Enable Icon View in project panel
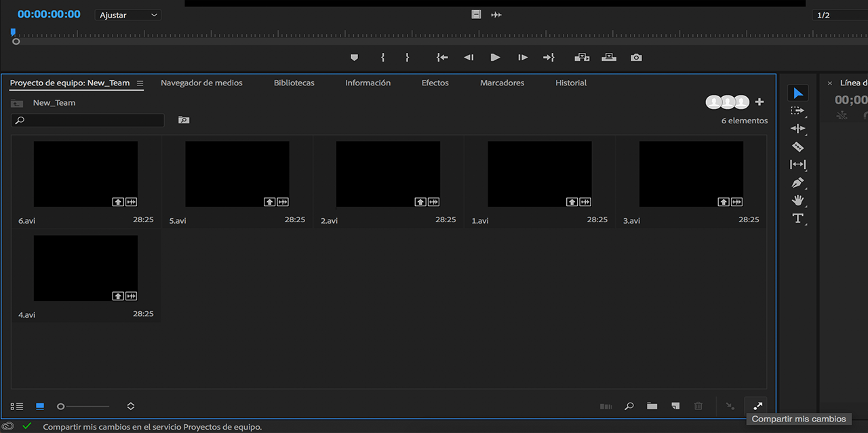Image resolution: width=868 pixels, height=433 pixels. click(39, 406)
